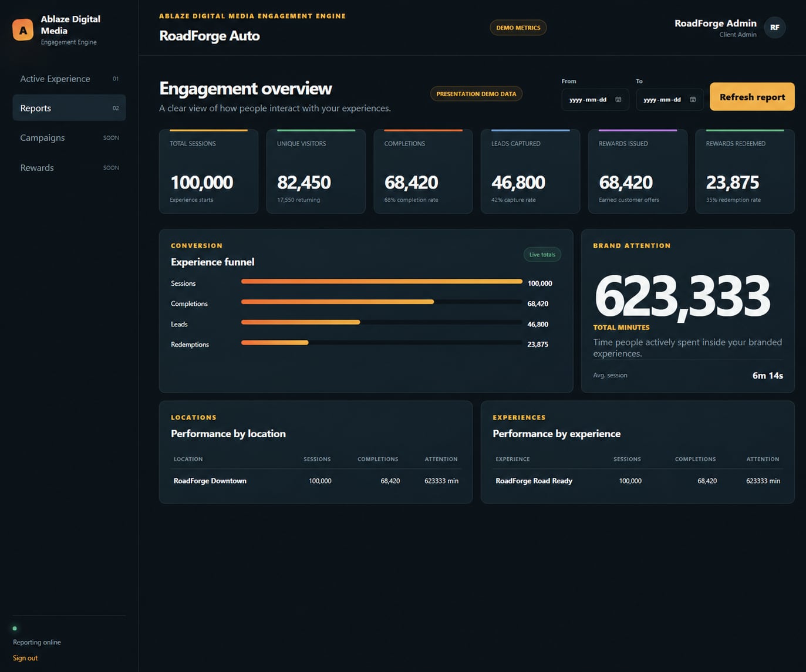
Task: Click ATTENTION header in the locations table
Action: point(441,459)
